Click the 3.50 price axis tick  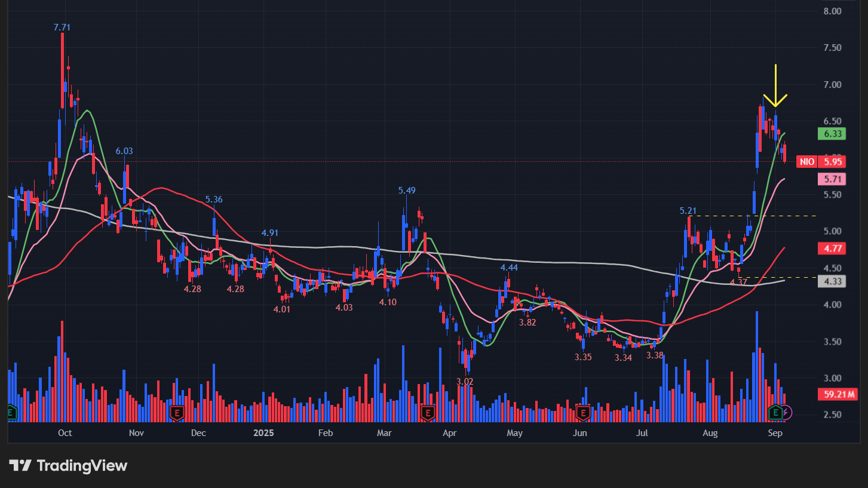click(x=832, y=342)
